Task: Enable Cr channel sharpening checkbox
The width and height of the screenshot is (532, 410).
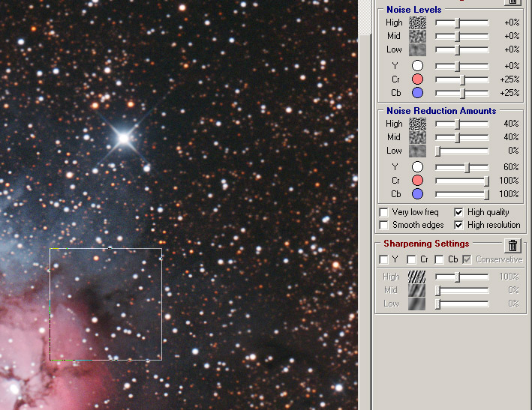Action: coord(411,260)
